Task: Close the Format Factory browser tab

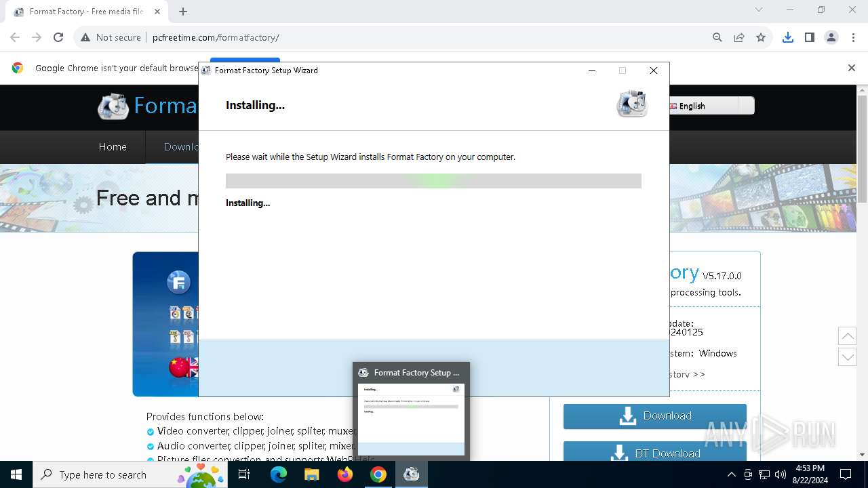Action: coord(157,12)
